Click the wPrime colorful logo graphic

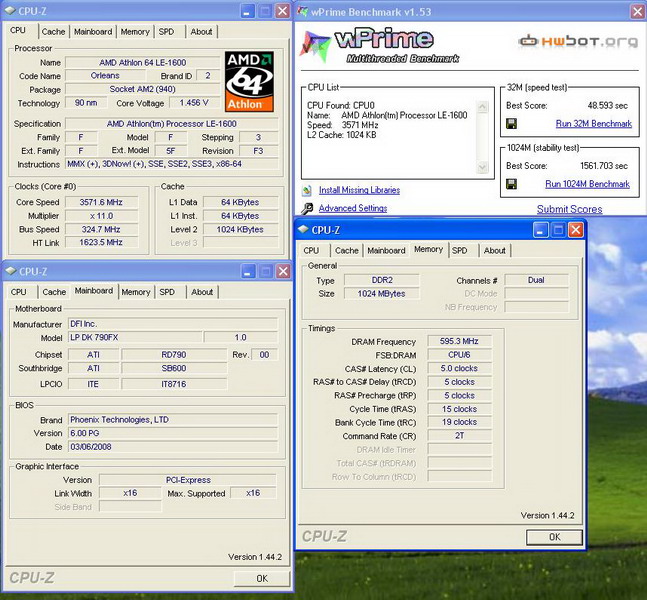coord(316,46)
